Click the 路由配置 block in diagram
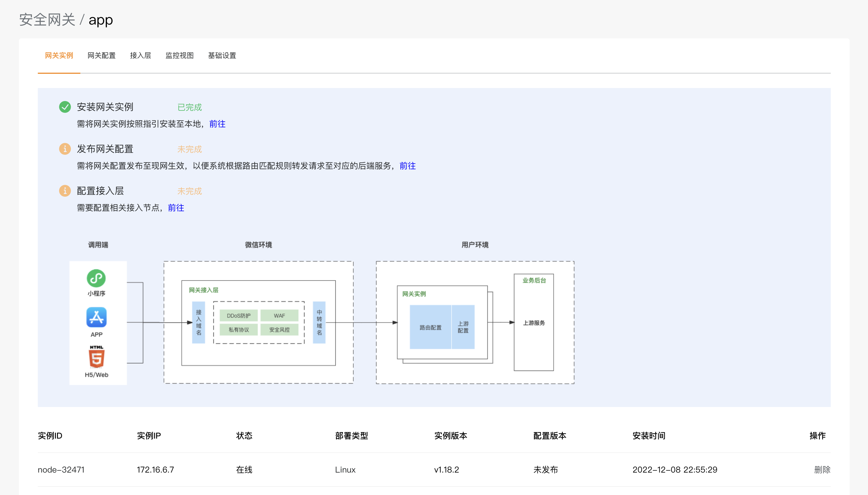 pyautogui.click(x=430, y=327)
